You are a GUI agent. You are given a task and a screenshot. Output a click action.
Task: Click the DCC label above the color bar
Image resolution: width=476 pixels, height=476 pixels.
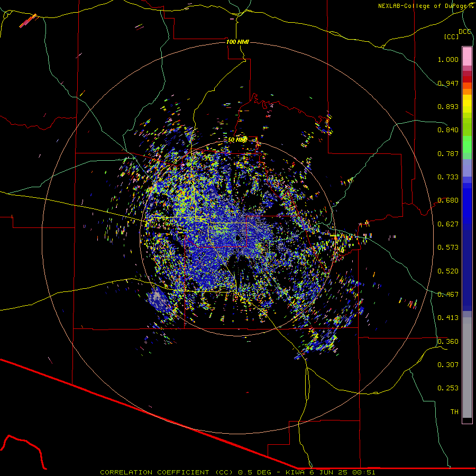tap(464, 32)
